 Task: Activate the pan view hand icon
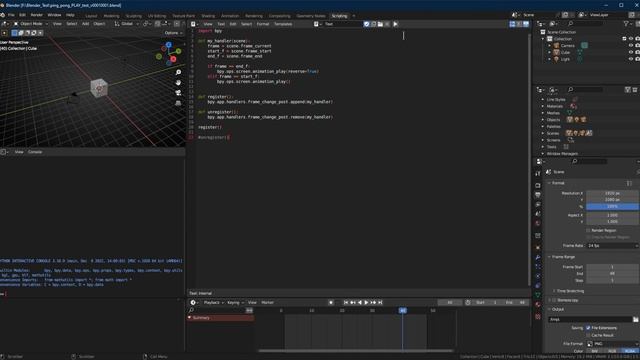[x=178, y=82]
